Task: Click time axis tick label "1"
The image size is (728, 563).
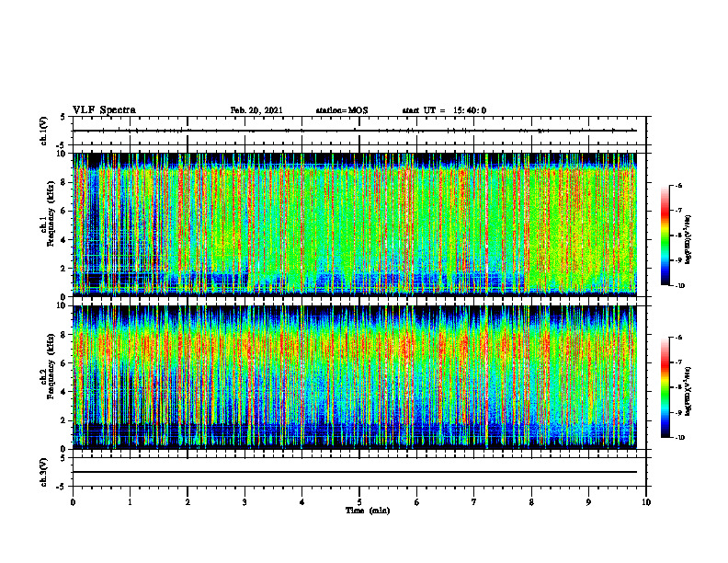Action: [131, 502]
